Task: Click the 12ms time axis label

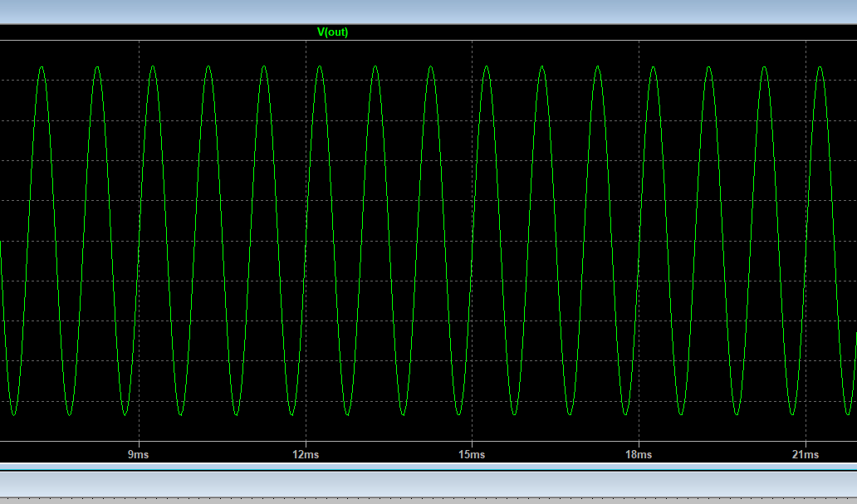Action: point(306,454)
